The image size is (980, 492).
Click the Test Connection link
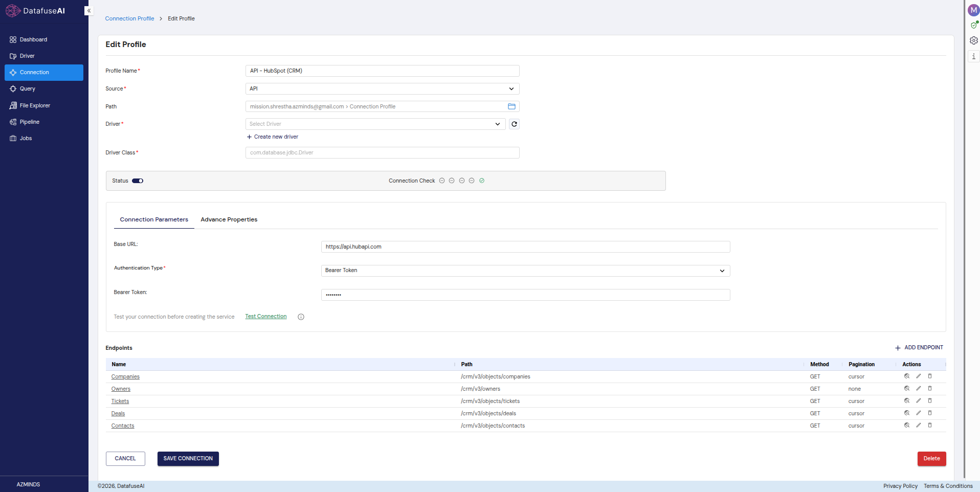266,317
